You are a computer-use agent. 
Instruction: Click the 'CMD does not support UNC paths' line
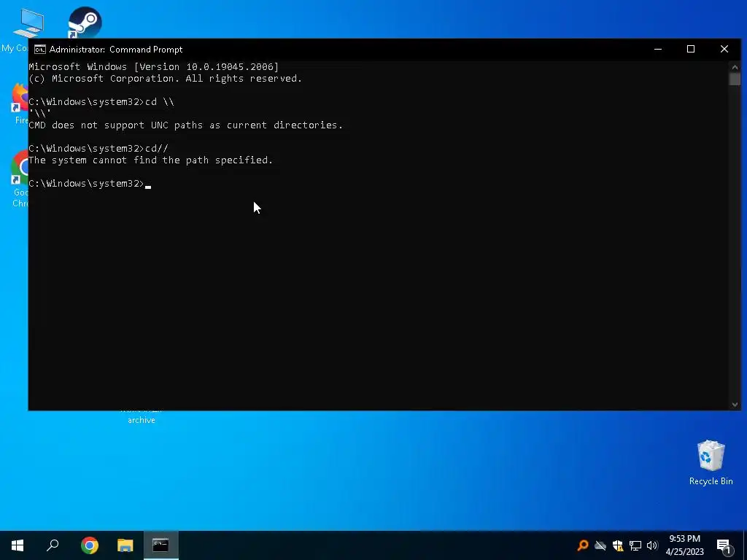[186, 125]
